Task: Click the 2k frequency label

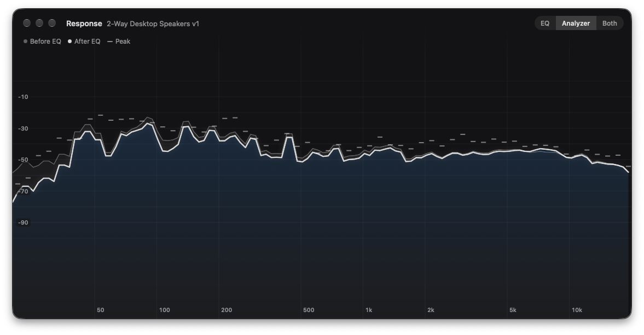Action: (431, 310)
